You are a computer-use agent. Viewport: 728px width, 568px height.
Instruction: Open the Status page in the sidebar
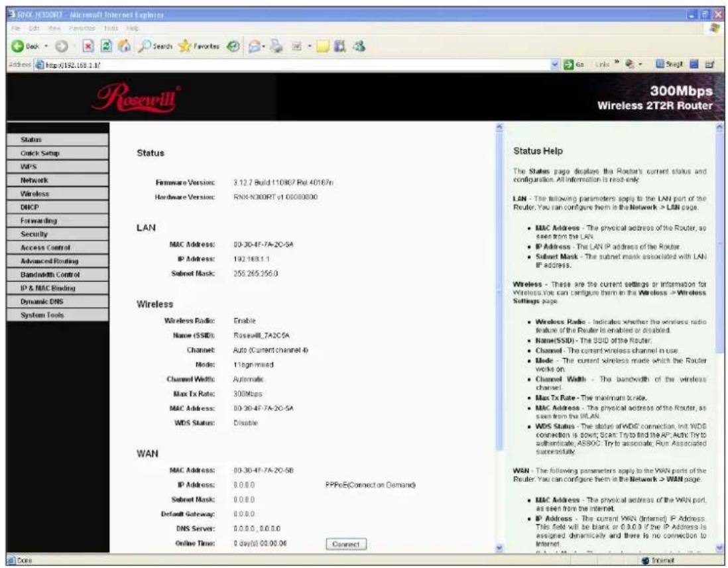click(x=58, y=140)
